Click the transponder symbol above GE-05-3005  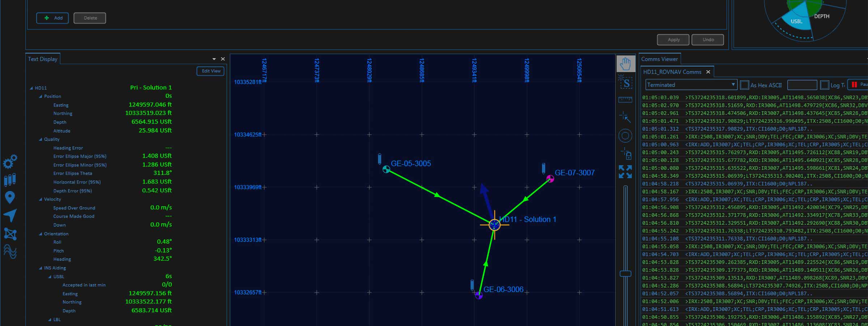click(x=379, y=159)
